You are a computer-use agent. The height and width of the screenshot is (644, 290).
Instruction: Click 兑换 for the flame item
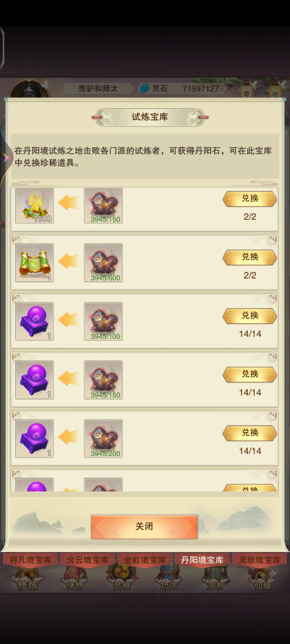point(250,199)
